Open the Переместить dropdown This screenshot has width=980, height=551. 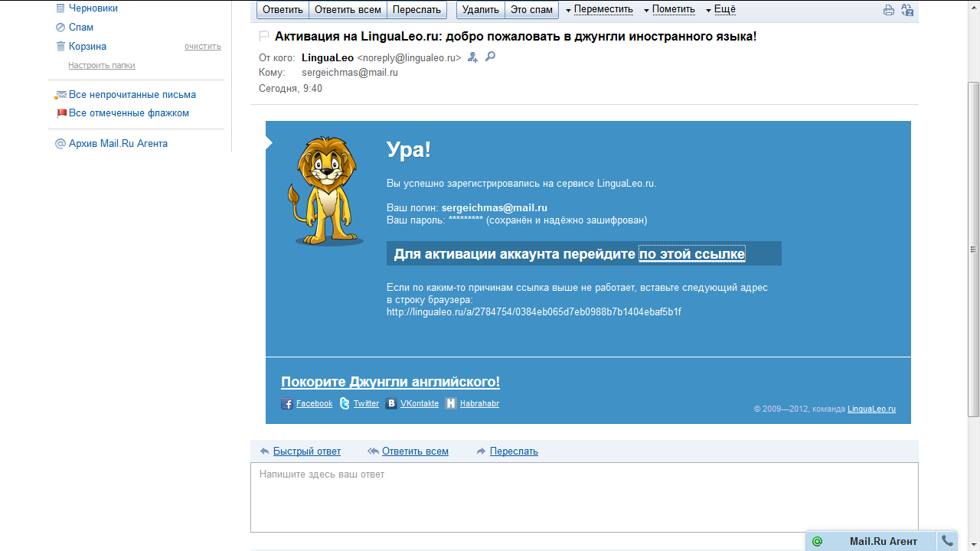tap(599, 9)
